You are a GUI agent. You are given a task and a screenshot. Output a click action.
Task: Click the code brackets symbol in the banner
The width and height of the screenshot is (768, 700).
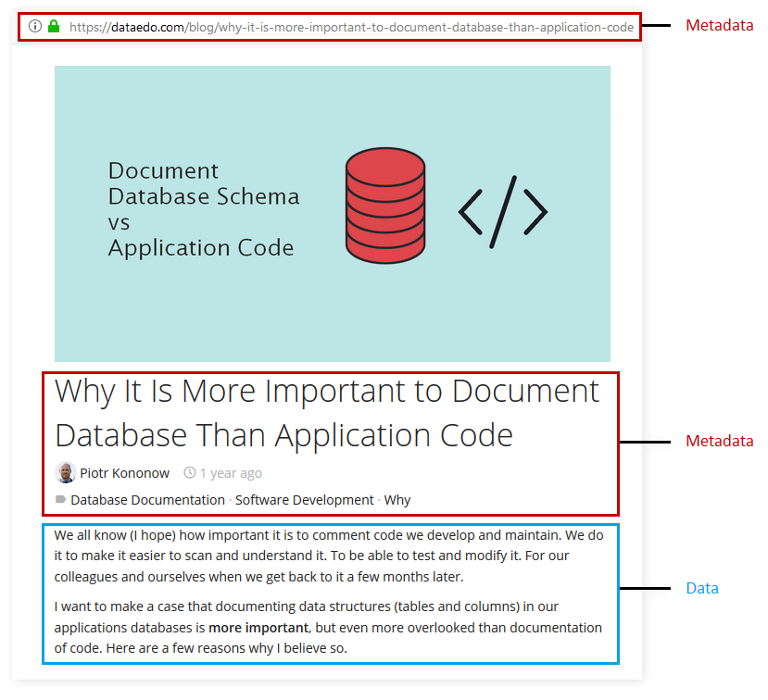(x=502, y=213)
